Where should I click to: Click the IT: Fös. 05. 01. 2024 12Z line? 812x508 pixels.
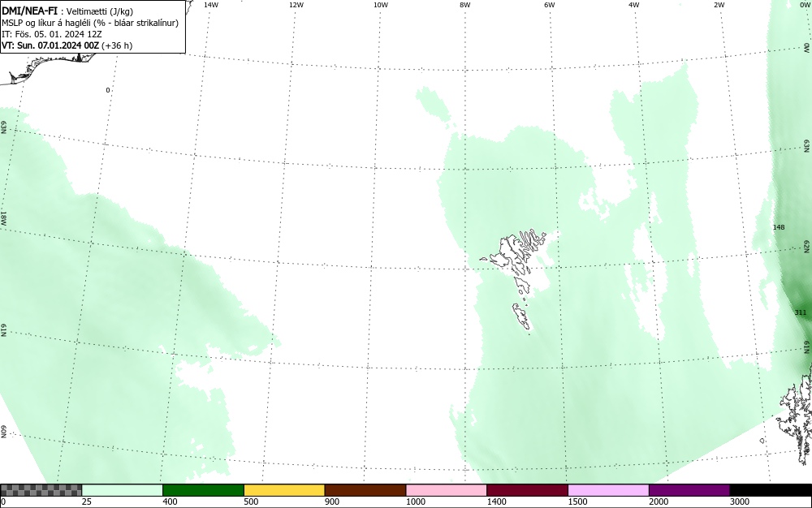click(x=52, y=34)
